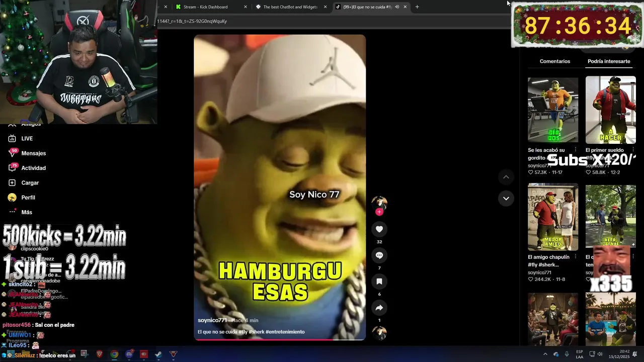Click the Actividad icon with 75 badge
The width and height of the screenshot is (644, 362).
point(12,167)
